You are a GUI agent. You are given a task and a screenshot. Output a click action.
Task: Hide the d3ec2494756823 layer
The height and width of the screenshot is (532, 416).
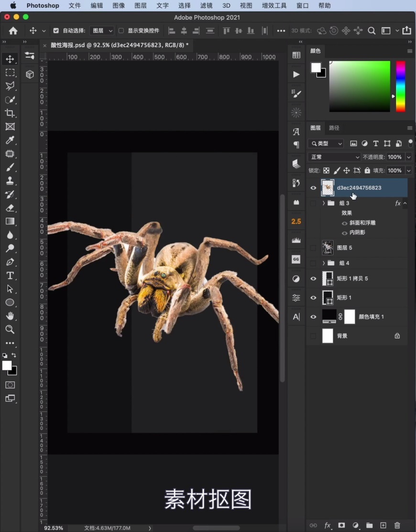click(x=313, y=188)
